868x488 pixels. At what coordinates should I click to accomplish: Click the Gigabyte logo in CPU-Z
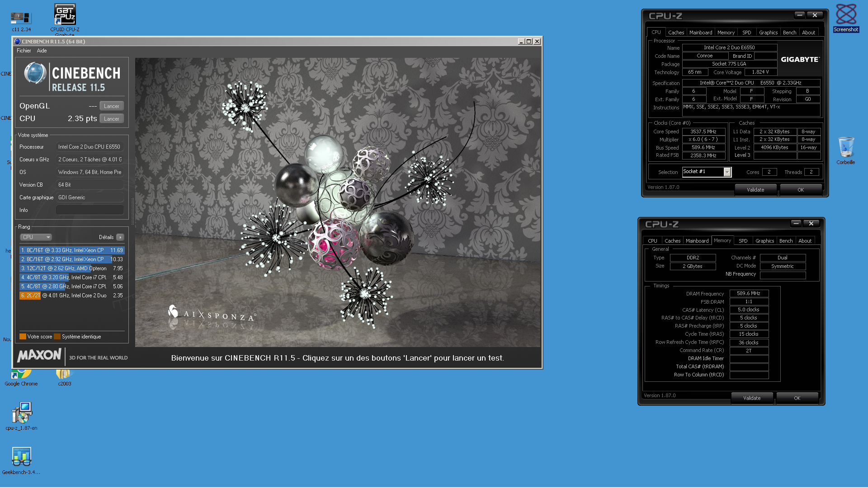point(800,59)
